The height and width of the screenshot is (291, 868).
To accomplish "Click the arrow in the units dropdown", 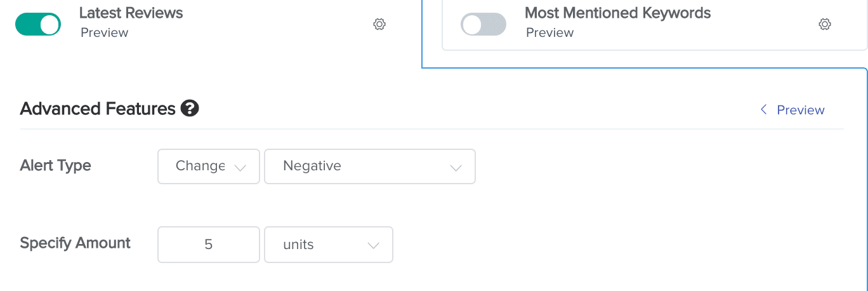I will 373,246.
